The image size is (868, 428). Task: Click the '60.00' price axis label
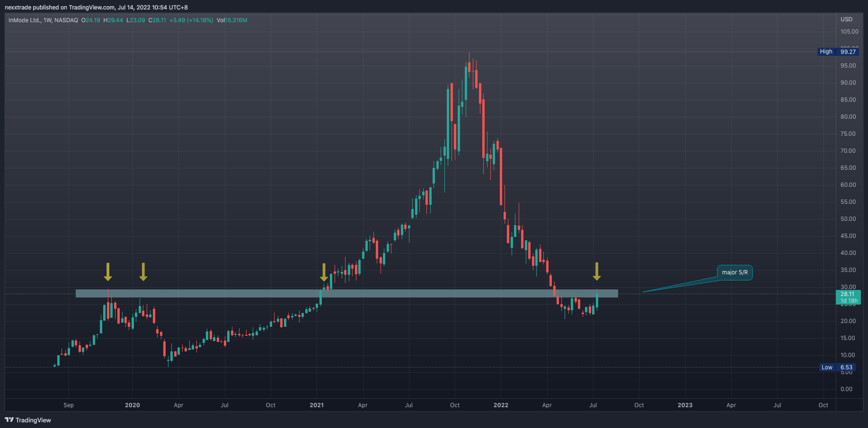[848, 185]
